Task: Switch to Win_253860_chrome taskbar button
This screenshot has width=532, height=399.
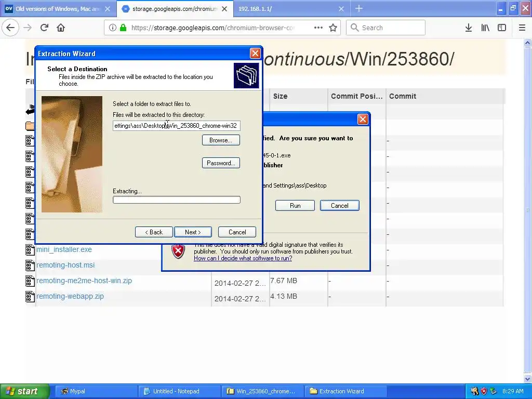Action: (262, 391)
